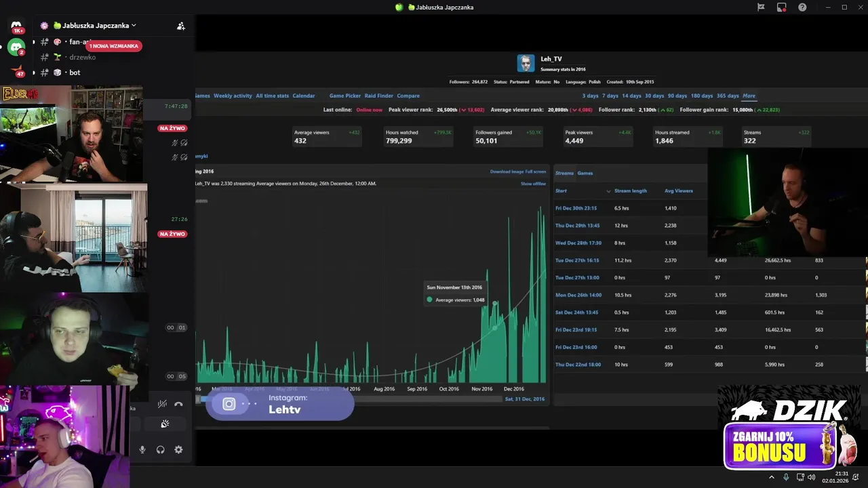Click the Instagram icon in the overlay
868x488 pixels.
[x=229, y=404]
